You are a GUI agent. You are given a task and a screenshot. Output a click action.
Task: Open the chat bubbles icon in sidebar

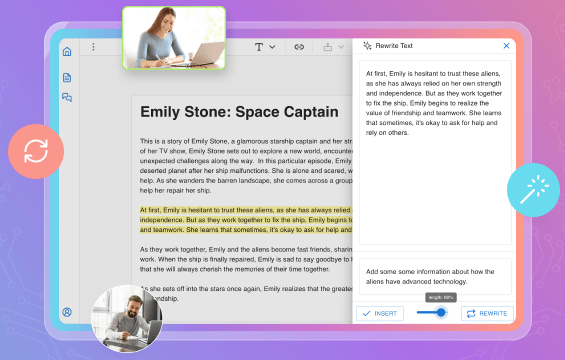[x=67, y=97]
